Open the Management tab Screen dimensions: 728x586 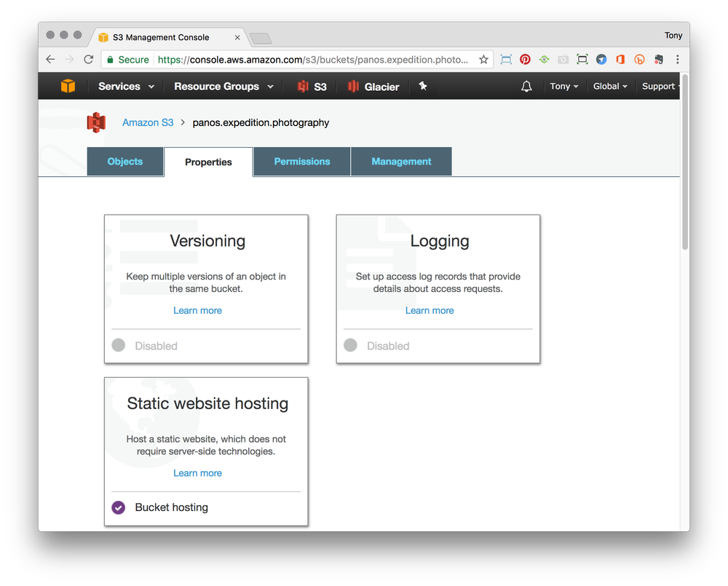click(x=401, y=162)
